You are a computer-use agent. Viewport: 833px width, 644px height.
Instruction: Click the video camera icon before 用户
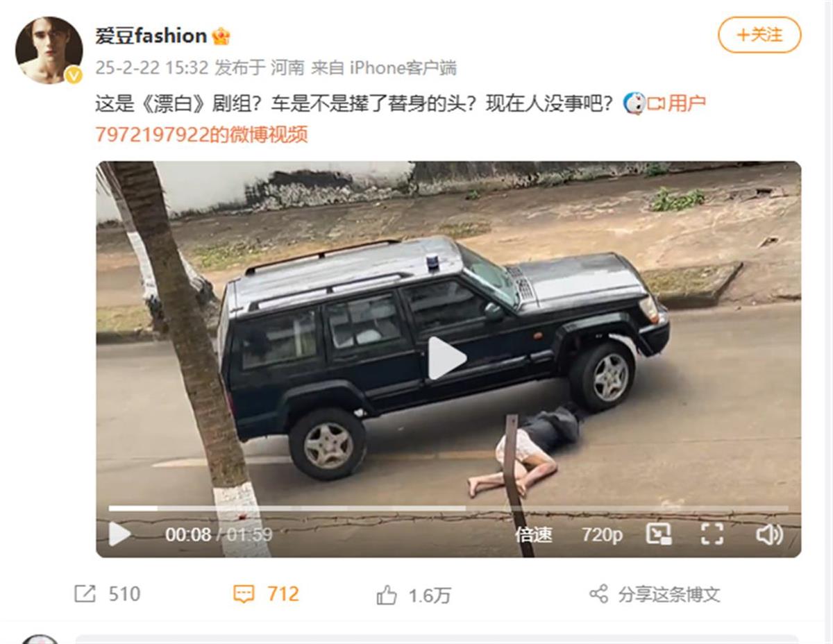[x=656, y=104]
